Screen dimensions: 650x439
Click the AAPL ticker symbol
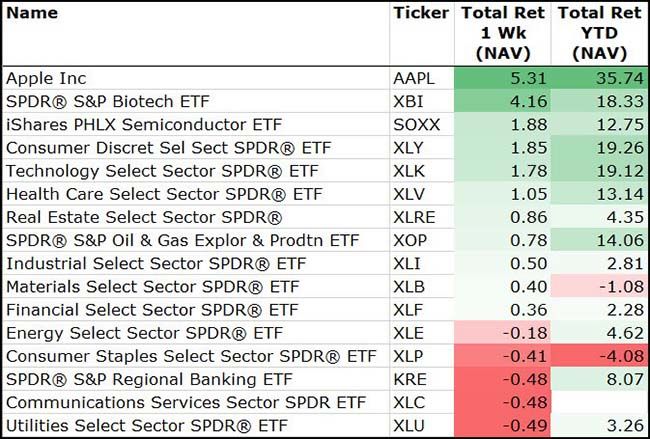[416, 78]
